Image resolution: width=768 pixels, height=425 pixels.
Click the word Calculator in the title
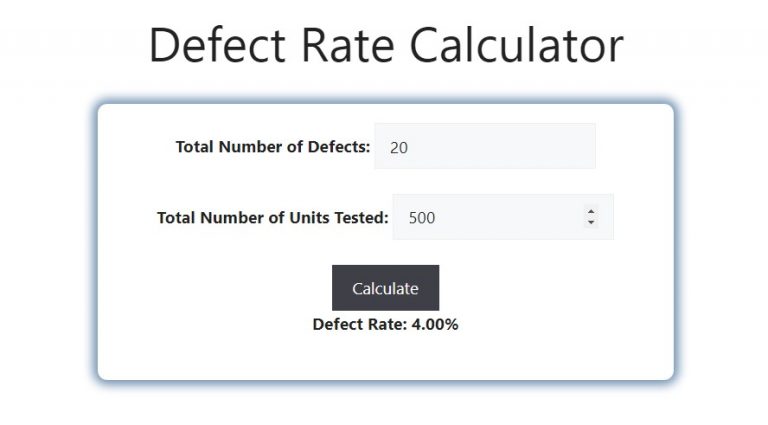tap(516, 46)
